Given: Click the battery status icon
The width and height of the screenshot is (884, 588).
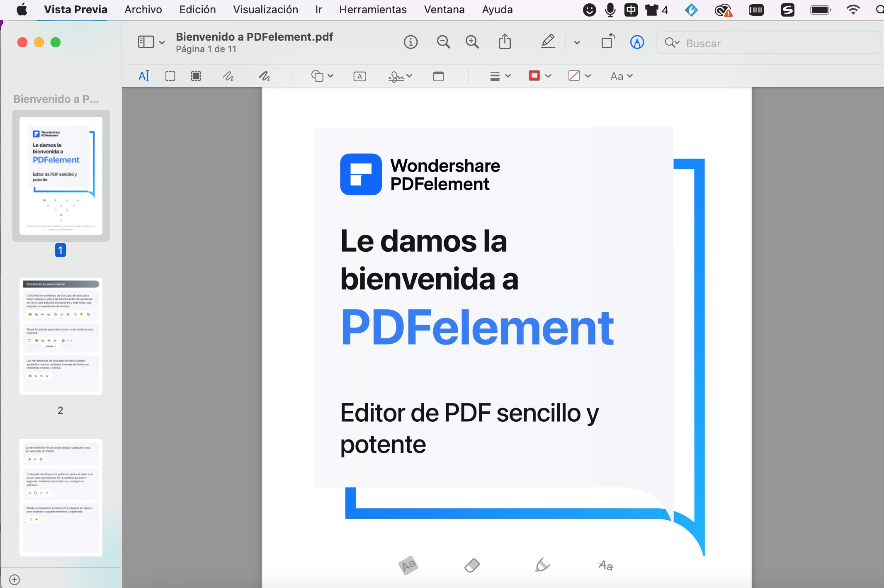Looking at the screenshot, I should pos(821,10).
